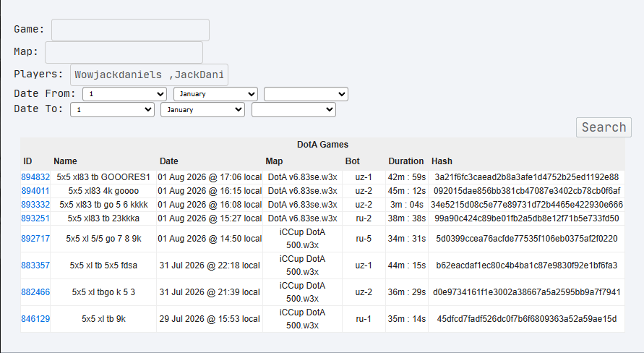
Task: Click hash starting with 99a90c424c89
Action: 526,218
